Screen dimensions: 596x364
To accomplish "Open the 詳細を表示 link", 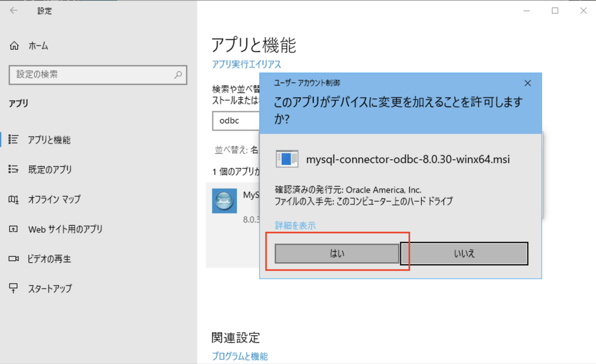I will coord(296,225).
